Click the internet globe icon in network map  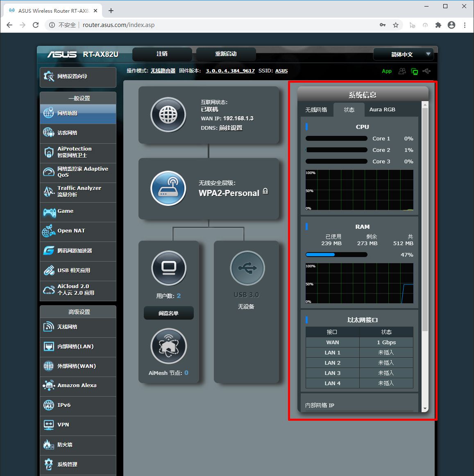pyautogui.click(x=168, y=115)
